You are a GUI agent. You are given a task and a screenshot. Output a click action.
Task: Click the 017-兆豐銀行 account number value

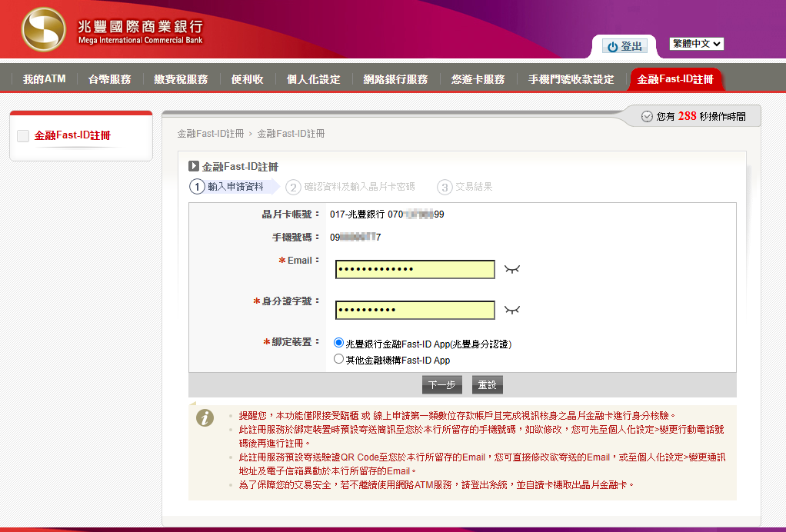(387, 214)
